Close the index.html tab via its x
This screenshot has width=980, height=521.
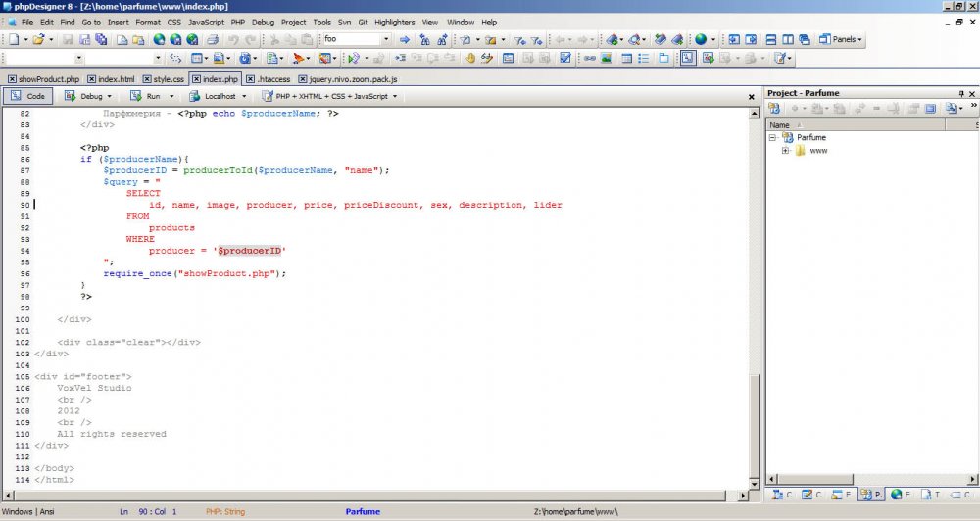91,79
